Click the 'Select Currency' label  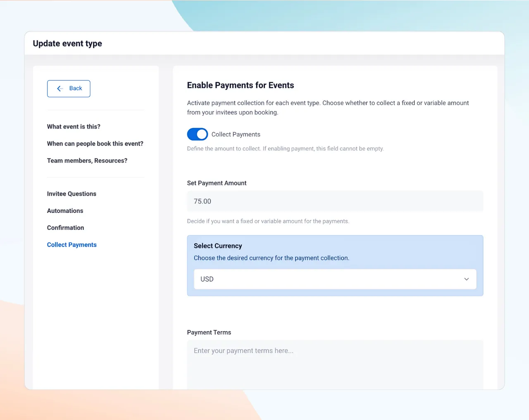tap(218, 246)
